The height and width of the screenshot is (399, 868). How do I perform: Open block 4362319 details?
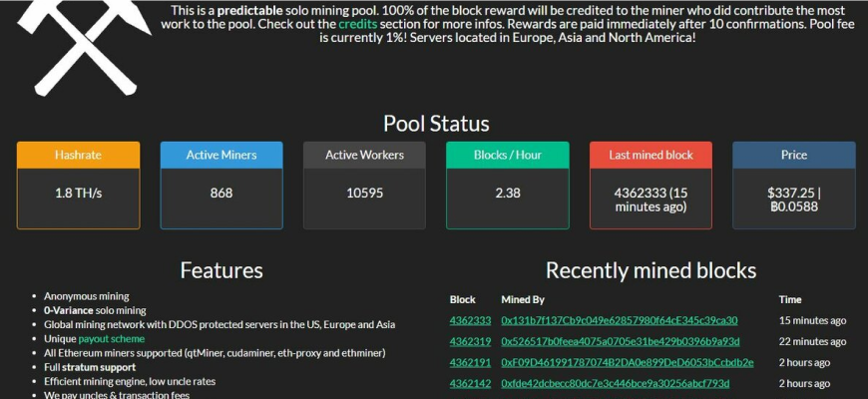pyautogui.click(x=470, y=341)
